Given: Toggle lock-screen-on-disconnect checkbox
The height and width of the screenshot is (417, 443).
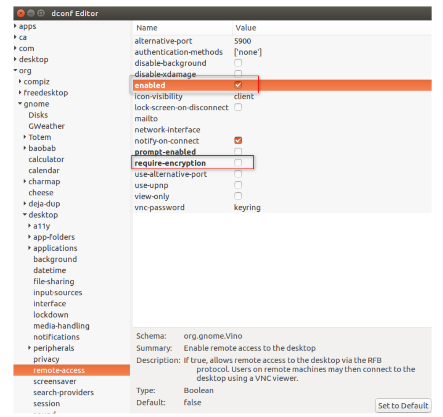Looking at the screenshot, I should tap(238, 107).
